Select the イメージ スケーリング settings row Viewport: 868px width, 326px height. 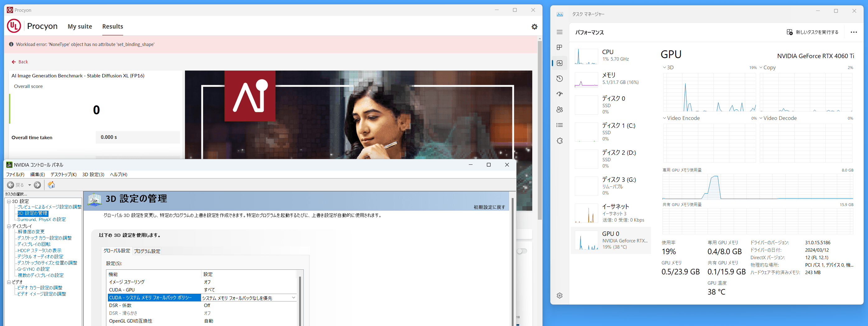[x=202, y=282]
